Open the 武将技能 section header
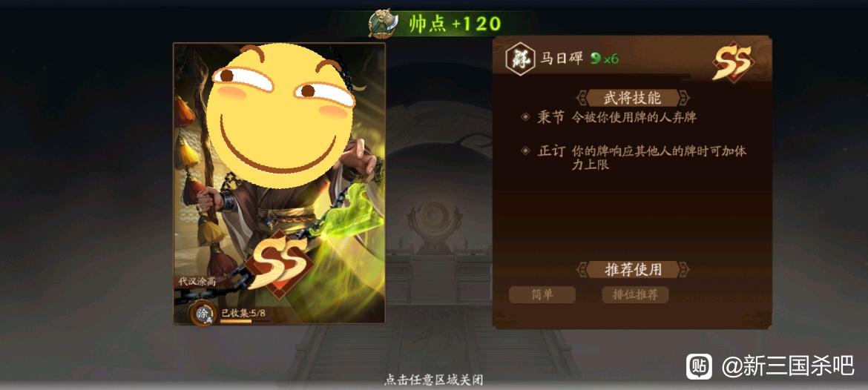The width and height of the screenshot is (868, 390). (x=632, y=98)
